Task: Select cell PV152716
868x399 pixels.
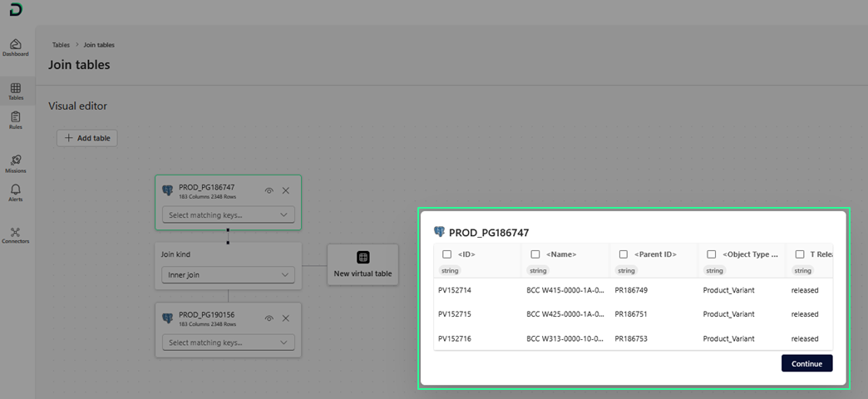Action: coord(454,338)
